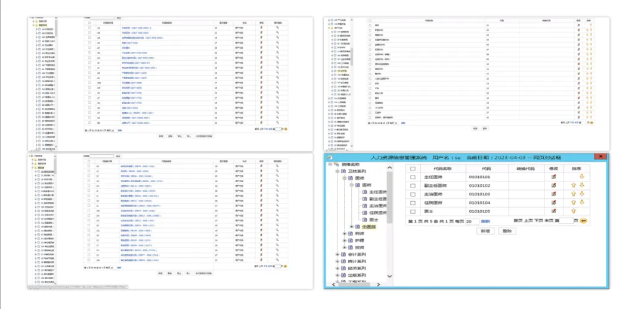Click the 删除 button in the dialog

point(507,231)
